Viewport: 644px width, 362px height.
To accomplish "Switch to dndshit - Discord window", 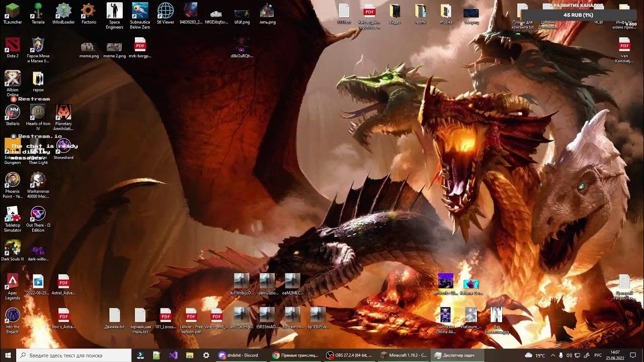I will (x=240, y=355).
